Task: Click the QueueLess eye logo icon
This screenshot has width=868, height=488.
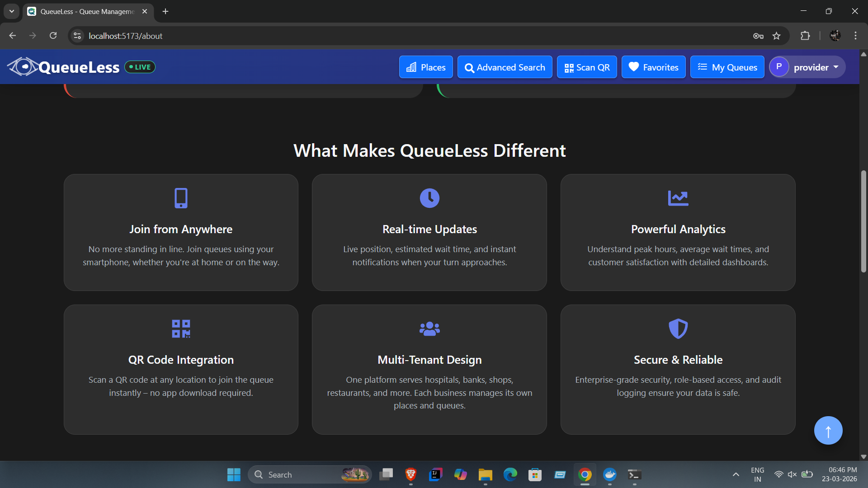Action: pyautogui.click(x=23, y=67)
